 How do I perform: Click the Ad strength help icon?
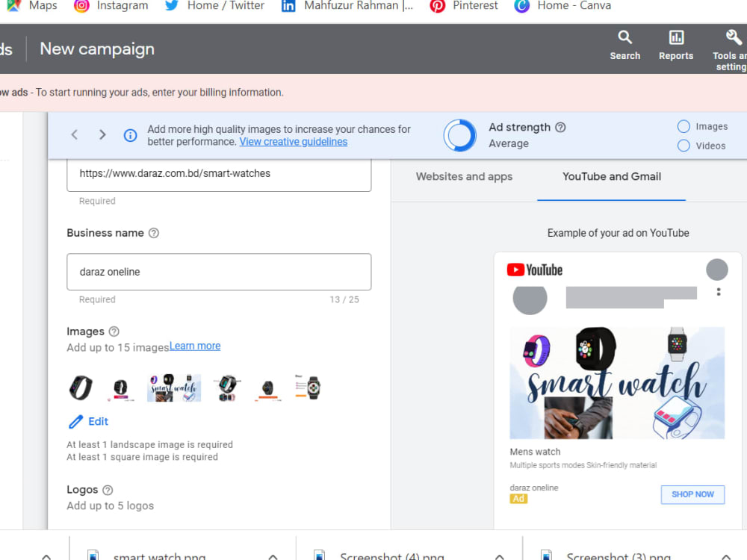(560, 127)
